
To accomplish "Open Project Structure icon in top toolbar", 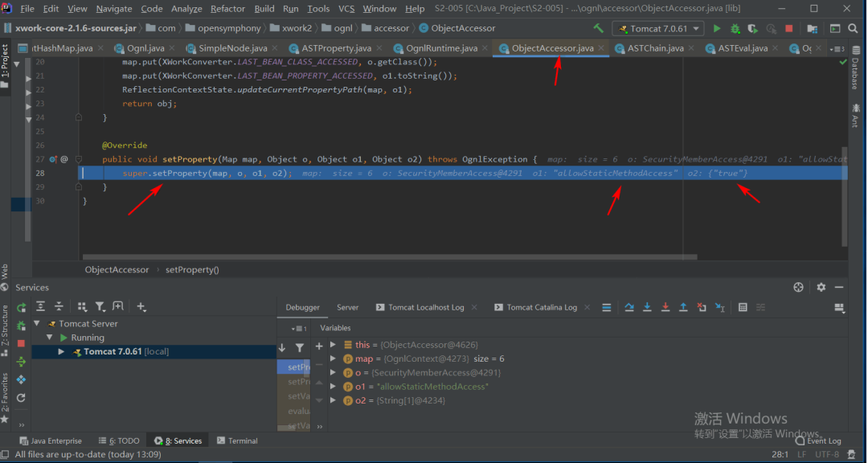I will click(812, 29).
